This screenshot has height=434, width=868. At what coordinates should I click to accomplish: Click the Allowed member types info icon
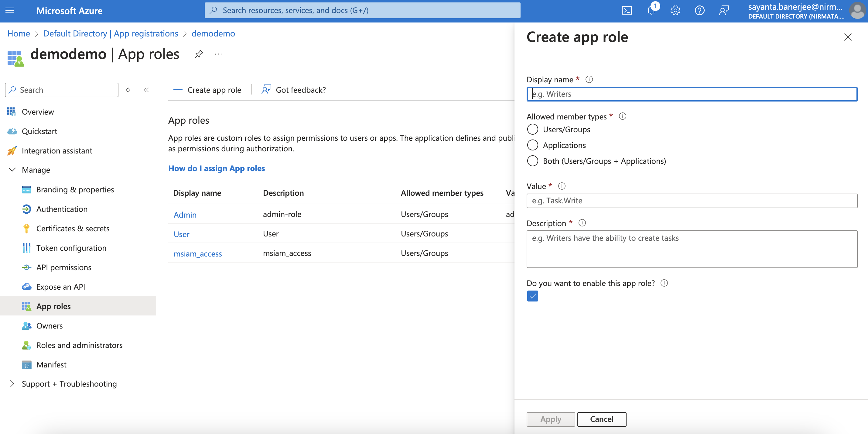622,116
